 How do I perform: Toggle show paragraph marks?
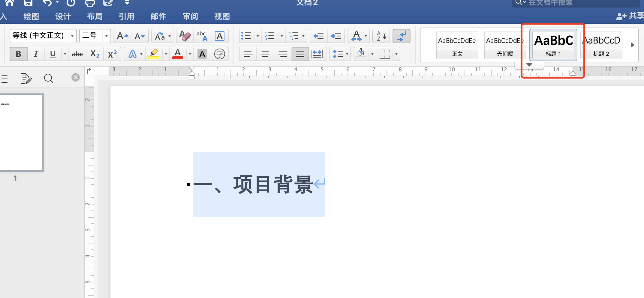(x=401, y=36)
